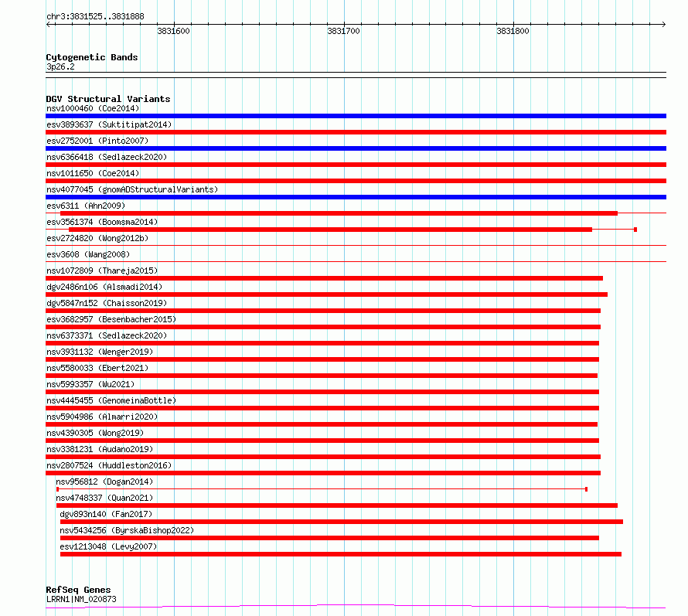
Task: Open the esv3893637 (Suktitipat2014) variant
Action: [x=109, y=124]
